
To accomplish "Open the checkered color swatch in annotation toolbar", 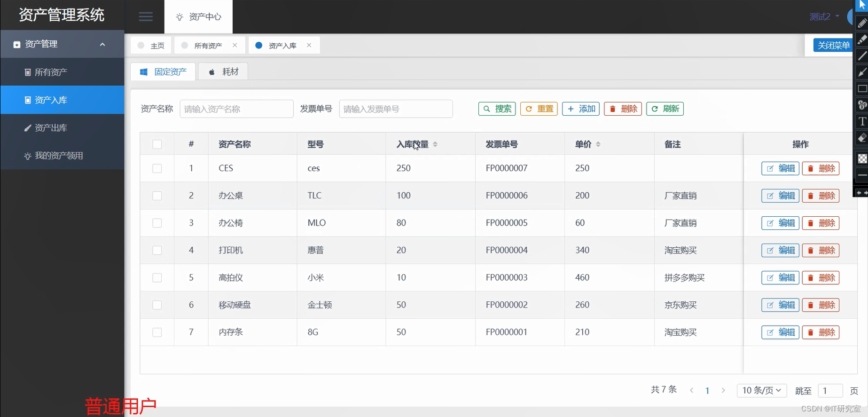I will (x=862, y=158).
